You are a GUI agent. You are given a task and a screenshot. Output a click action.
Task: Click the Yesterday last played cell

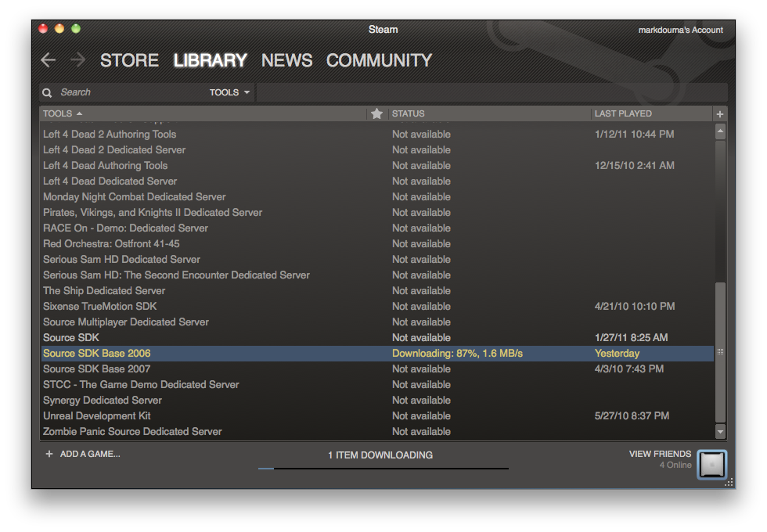617,353
